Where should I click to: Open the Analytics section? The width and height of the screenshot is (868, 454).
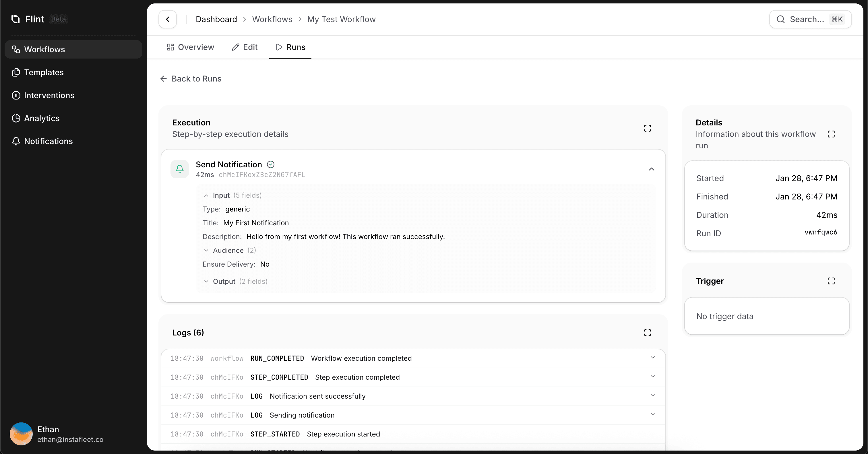pos(42,118)
